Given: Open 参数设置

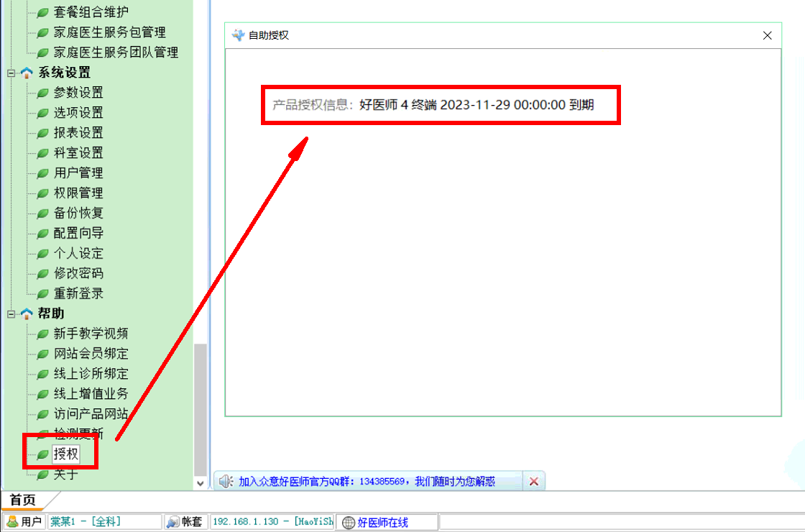Looking at the screenshot, I should (78, 93).
